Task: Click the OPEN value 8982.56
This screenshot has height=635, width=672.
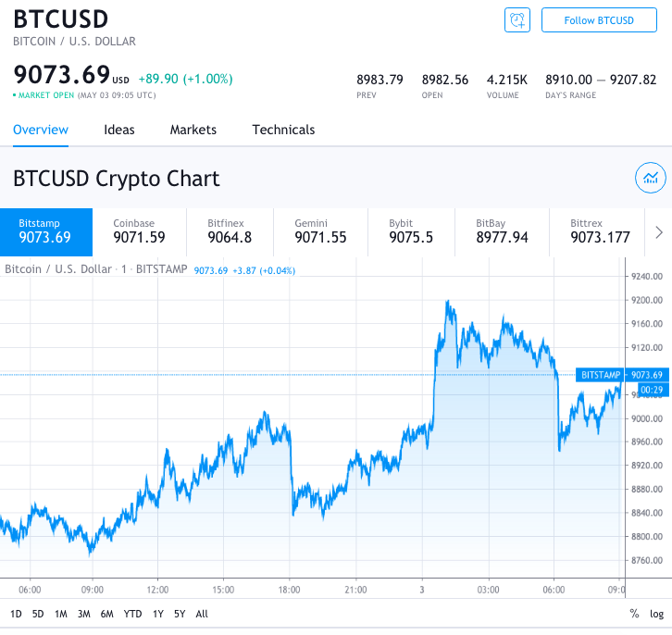Action: click(445, 80)
